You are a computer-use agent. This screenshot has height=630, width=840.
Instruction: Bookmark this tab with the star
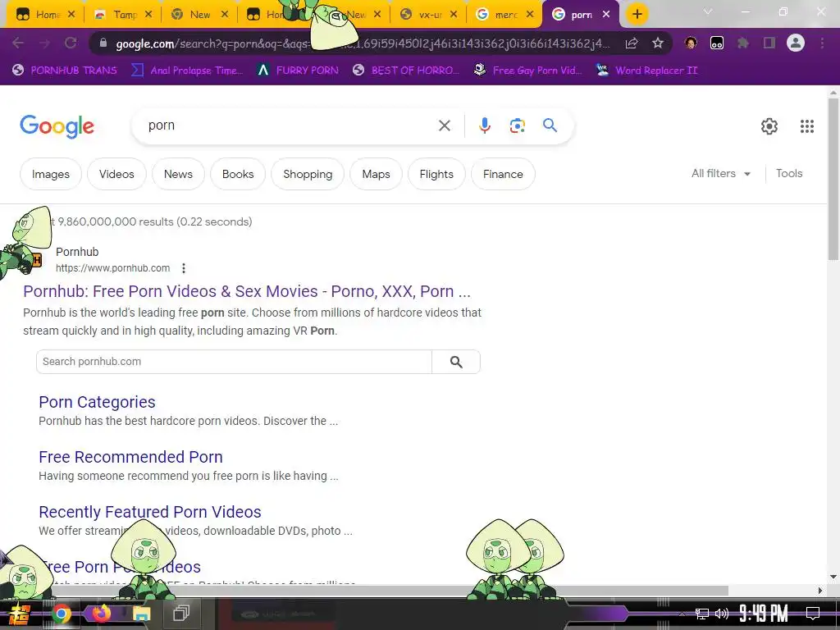click(658, 43)
